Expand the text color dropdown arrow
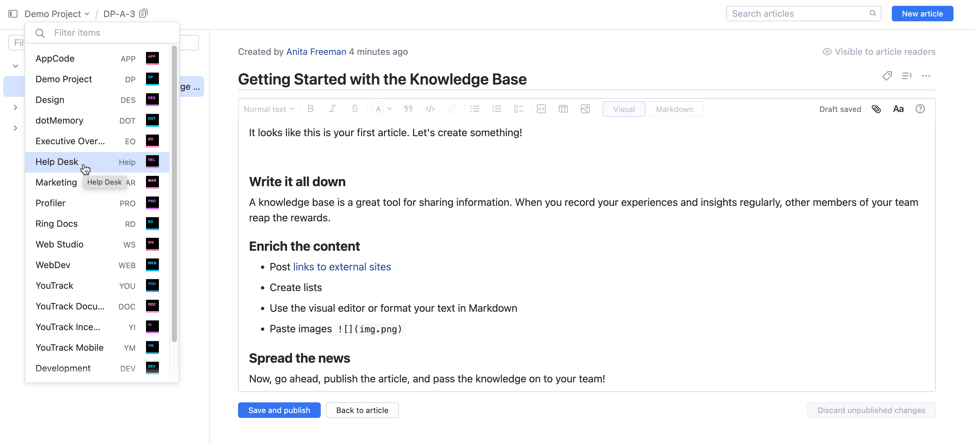Image resolution: width=980 pixels, height=444 pixels. tap(390, 109)
